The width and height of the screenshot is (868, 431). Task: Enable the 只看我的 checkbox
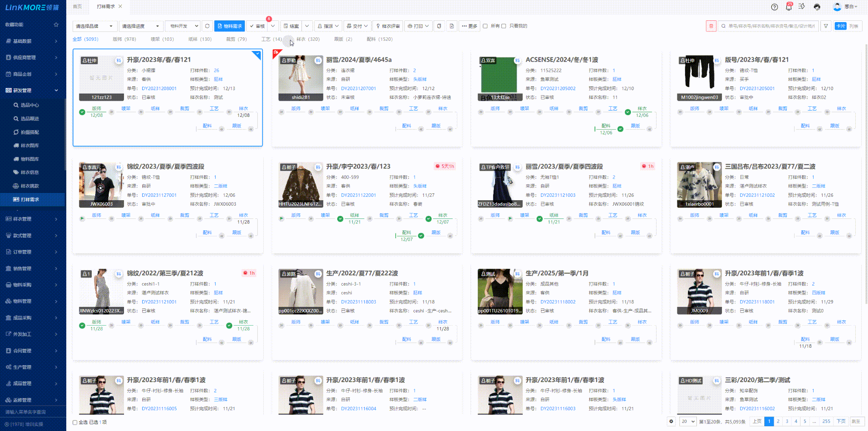(504, 26)
